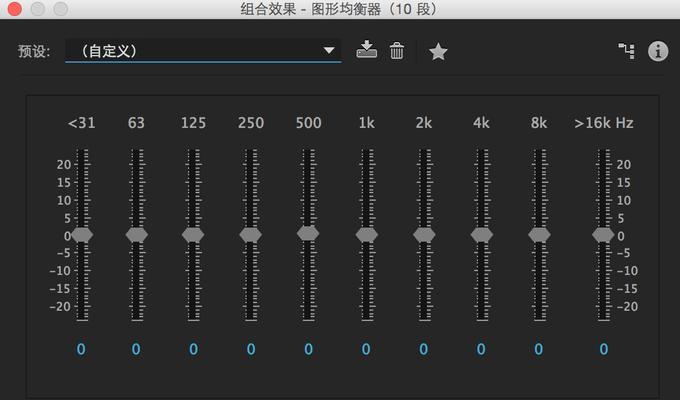Click the 2k band slider handle
680x400 pixels.
click(424, 235)
